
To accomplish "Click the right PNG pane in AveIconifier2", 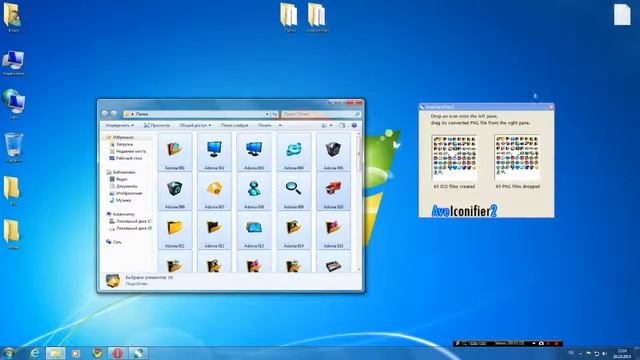I will (517, 158).
